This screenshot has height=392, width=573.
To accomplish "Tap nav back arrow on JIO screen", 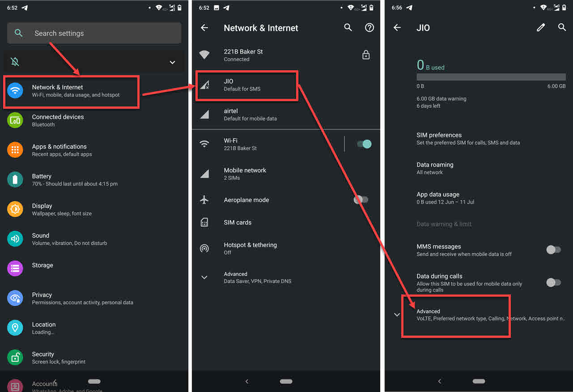I will 440,381.
